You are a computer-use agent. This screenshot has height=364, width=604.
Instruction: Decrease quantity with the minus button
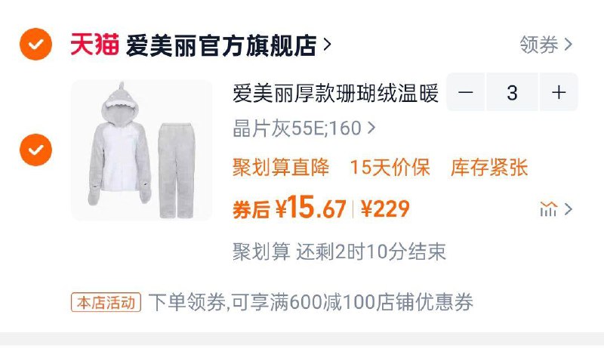click(x=466, y=92)
